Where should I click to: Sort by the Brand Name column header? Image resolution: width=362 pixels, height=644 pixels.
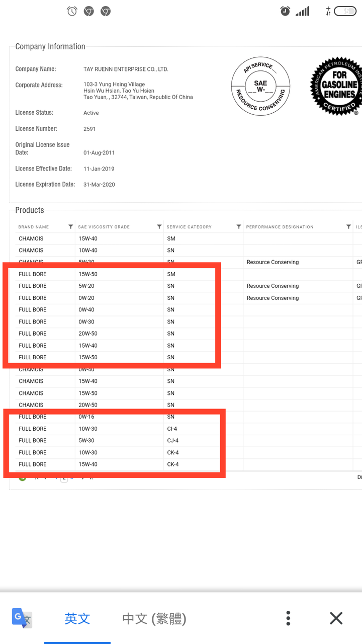pyautogui.click(x=34, y=227)
